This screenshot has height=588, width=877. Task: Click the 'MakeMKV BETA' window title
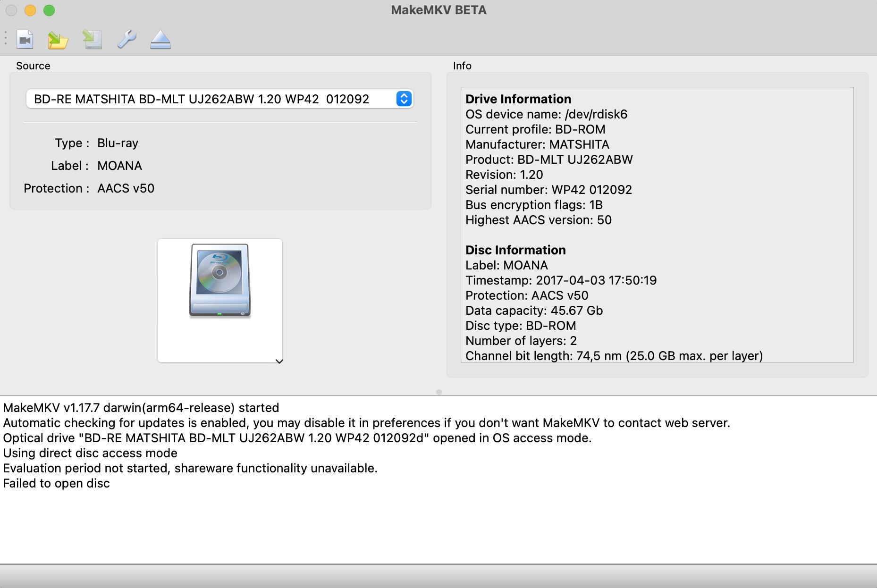pyautogui.click(x=438, y=10)
